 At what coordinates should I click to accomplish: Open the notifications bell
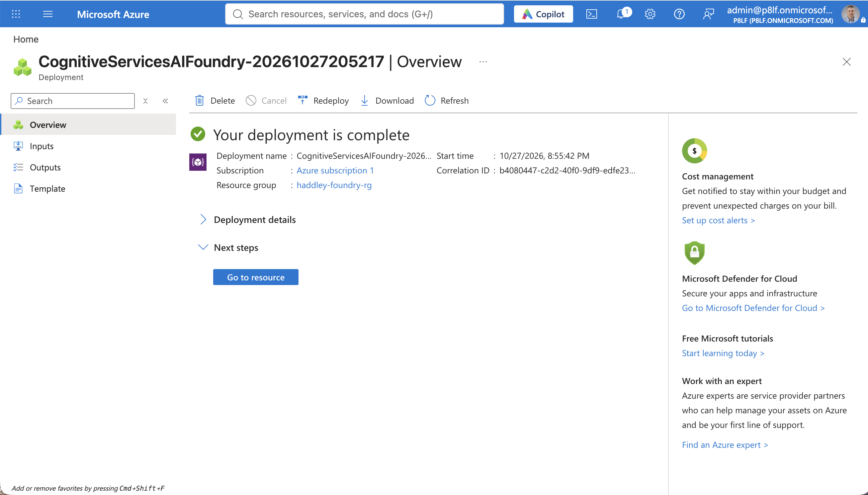click(621, 14)
